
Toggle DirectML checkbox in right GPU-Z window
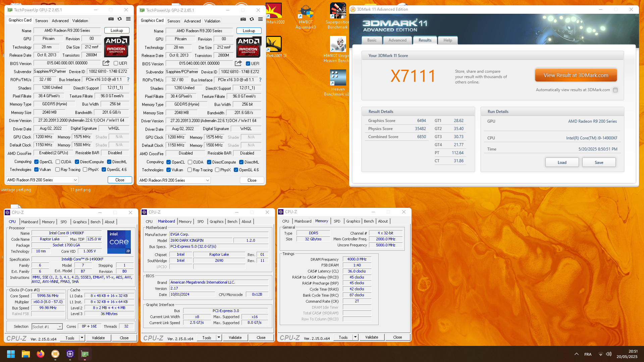click(241, 162)
